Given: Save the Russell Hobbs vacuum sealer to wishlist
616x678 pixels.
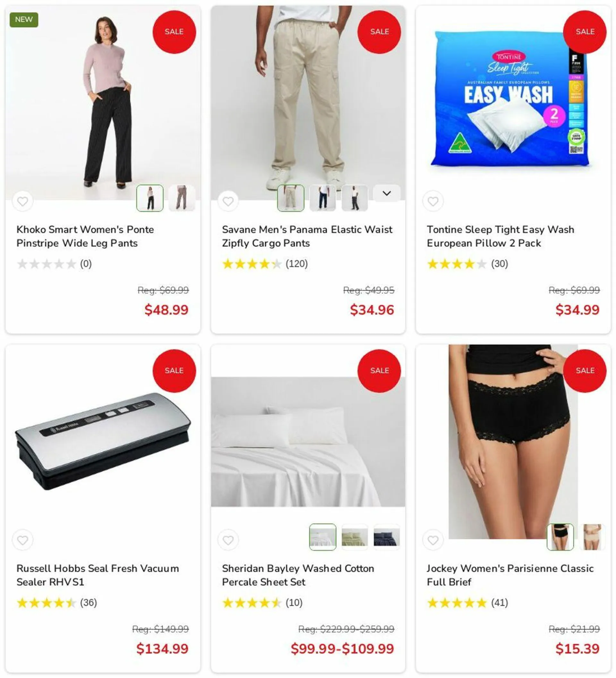Looking at the screenshot, I should tap(22, 540).
